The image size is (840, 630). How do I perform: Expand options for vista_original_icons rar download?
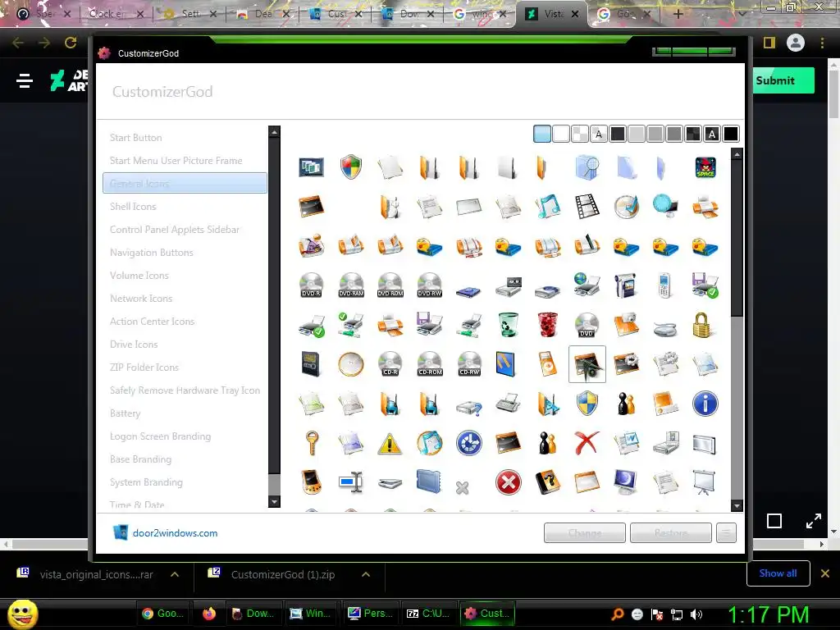pyautogui.click(x=175, y=574)
